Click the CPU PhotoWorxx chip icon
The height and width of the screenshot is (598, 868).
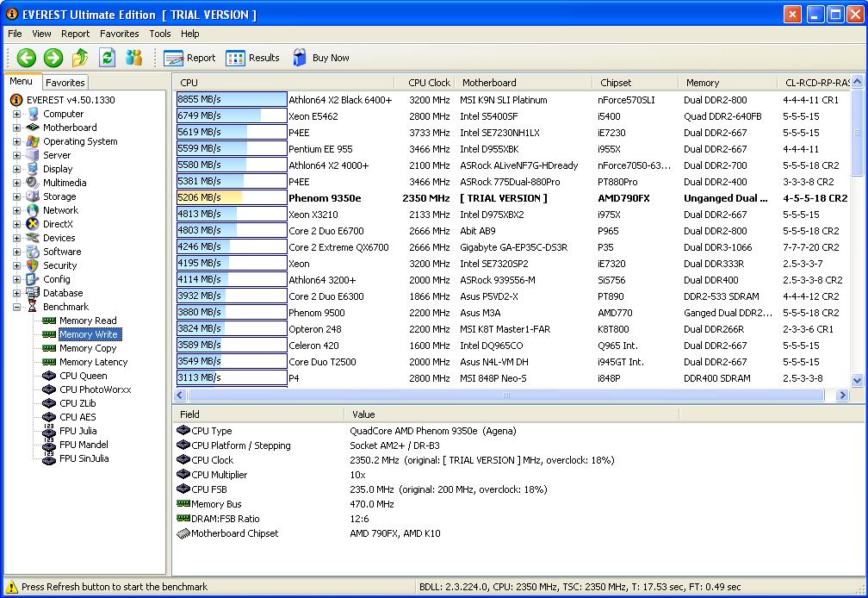click(49, 389)
